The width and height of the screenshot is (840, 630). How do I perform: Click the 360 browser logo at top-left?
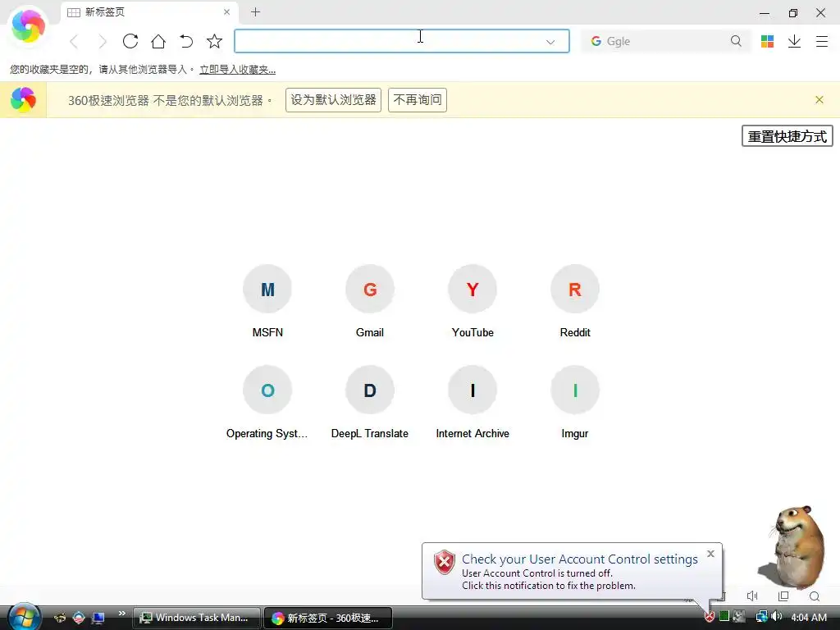click(28, 25)
